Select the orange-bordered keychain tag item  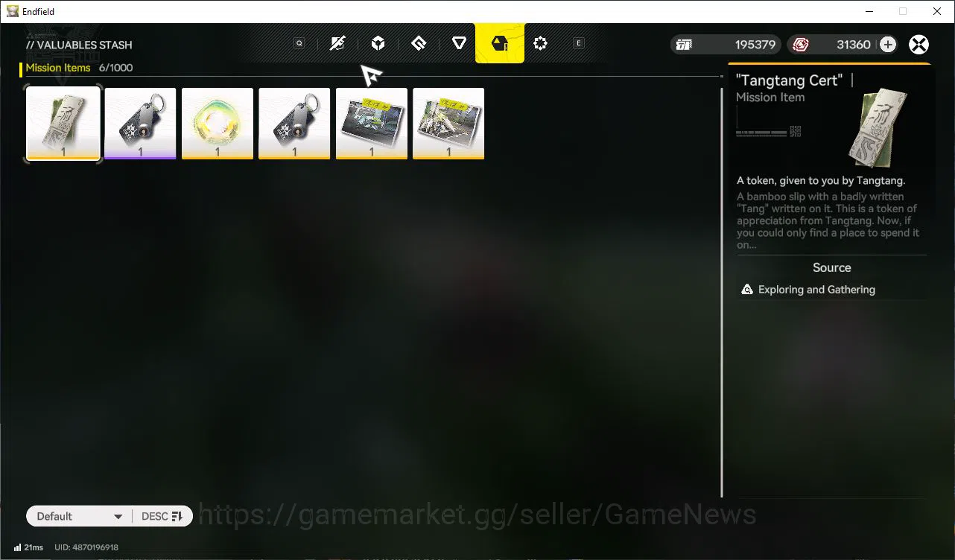point(294,124)
